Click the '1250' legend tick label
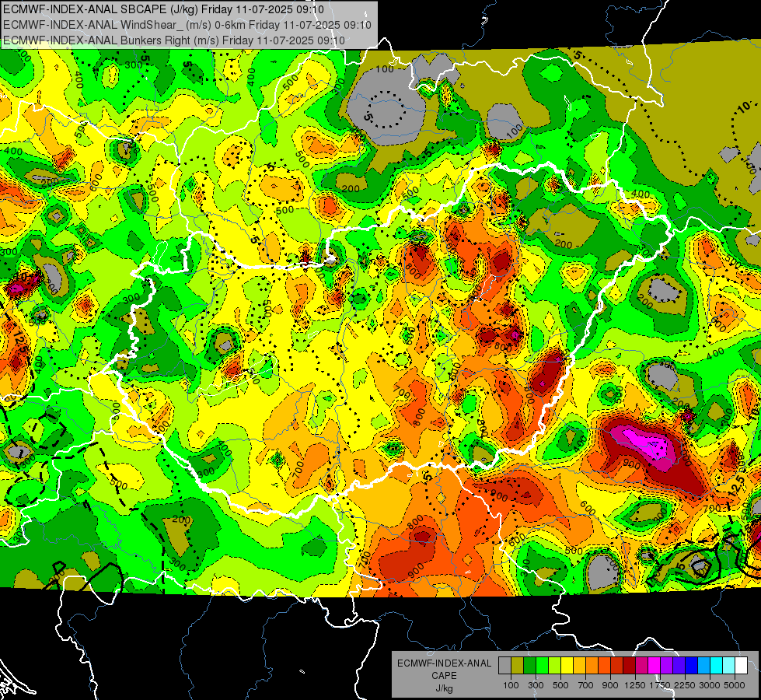This screenshot has height=700, width=761. point(635,685)
